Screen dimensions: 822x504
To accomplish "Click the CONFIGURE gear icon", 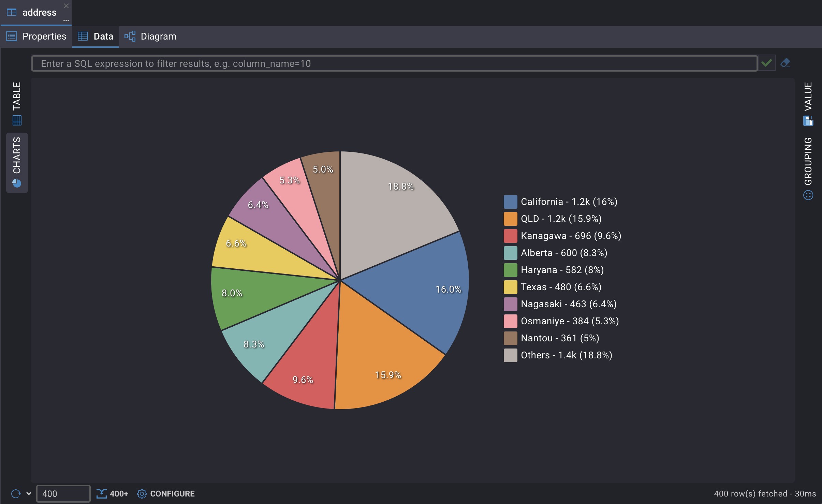I will click(142, 493).
